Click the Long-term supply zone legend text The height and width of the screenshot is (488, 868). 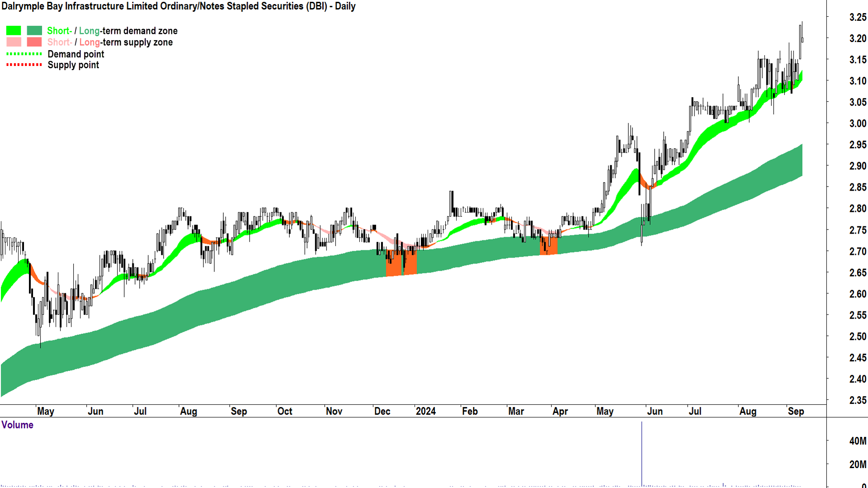[126, 42]
